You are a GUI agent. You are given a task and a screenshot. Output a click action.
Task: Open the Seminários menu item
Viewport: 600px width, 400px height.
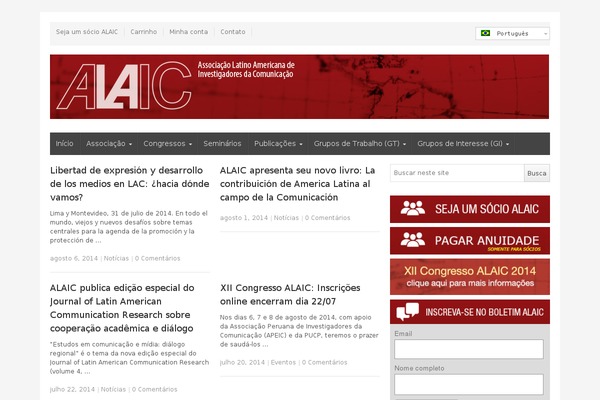point(222,144)
